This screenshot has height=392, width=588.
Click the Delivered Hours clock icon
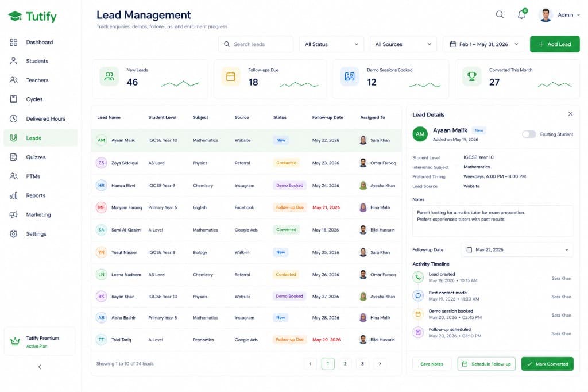[x=14, y=118]
